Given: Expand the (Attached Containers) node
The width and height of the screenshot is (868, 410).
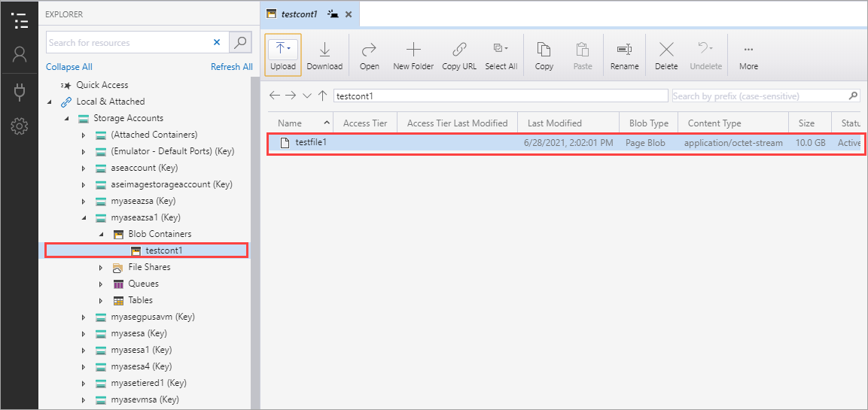Looking at the screenshot, I should 84,135.
